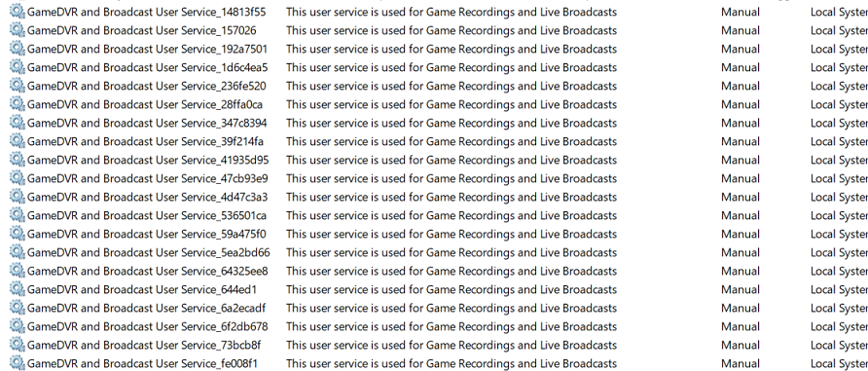The width and height of the screenshot is (868, 371).
Task: Click the gear icon for Service_157026
Action: (x=18, y=30)
